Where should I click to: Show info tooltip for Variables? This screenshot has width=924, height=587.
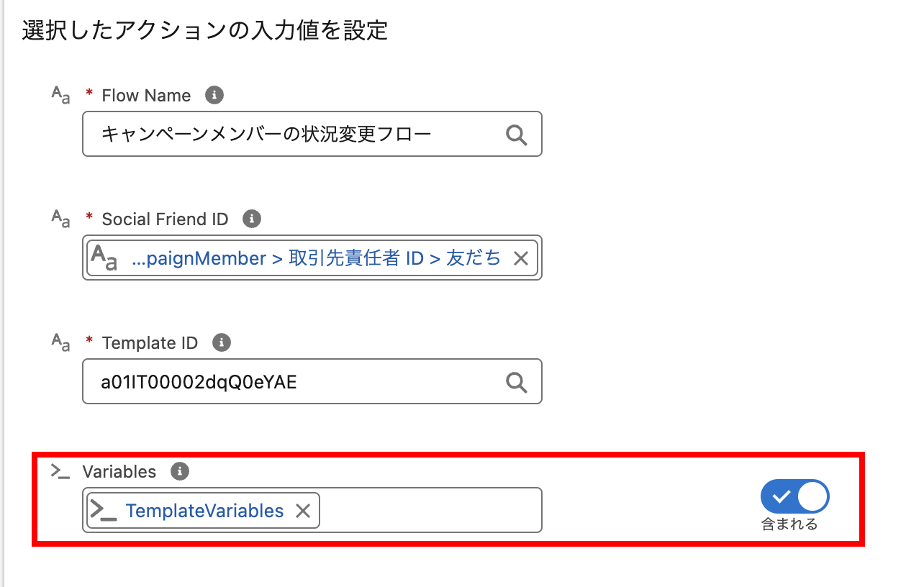[x=179, y=471]
